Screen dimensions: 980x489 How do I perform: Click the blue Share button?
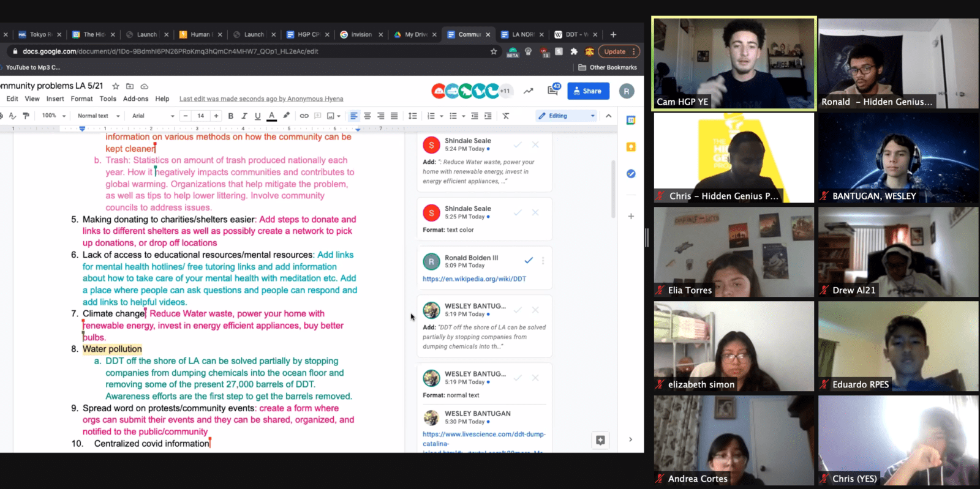(588, 91)
